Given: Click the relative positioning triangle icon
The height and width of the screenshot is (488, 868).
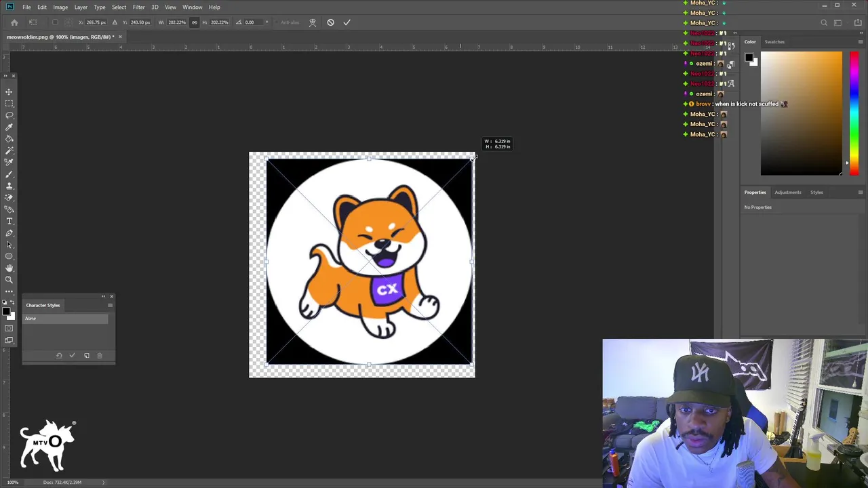Looking at the screenshot, I should click(x=115, y=22).
